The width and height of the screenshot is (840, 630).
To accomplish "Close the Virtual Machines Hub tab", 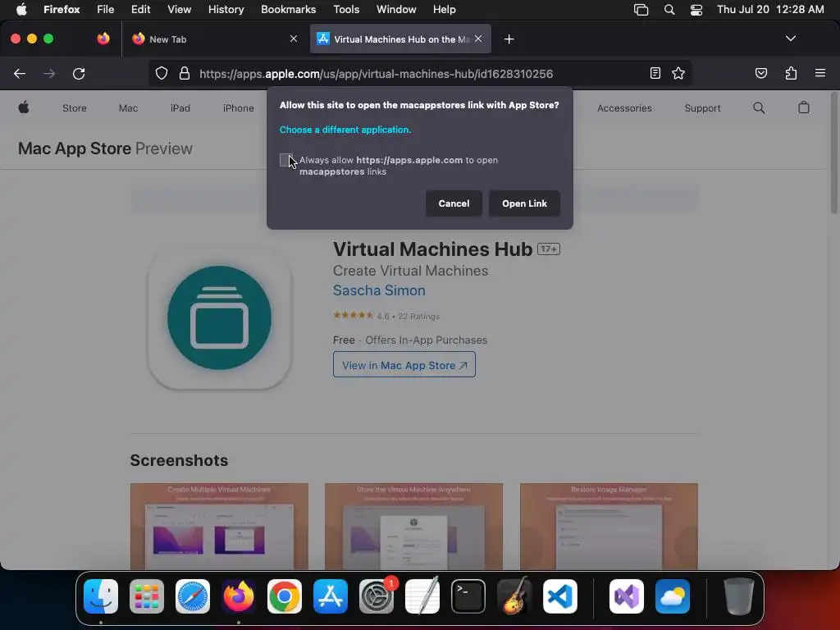I will click(478, 39).
